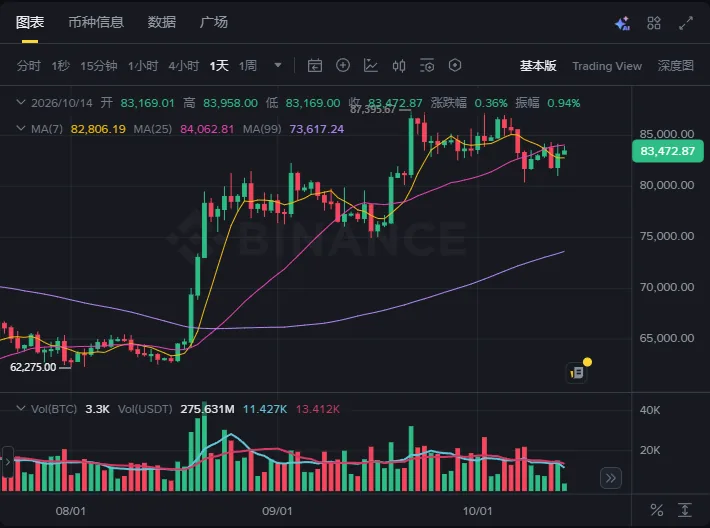Jump to latest candle double-arrow button

pos(611,478)
